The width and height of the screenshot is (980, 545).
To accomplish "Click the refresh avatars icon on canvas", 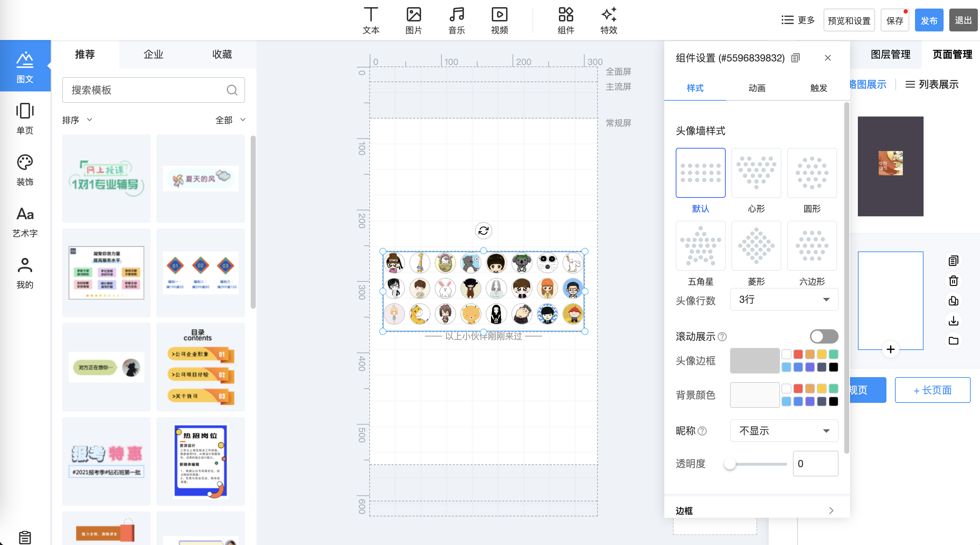I will click(483, 230).
